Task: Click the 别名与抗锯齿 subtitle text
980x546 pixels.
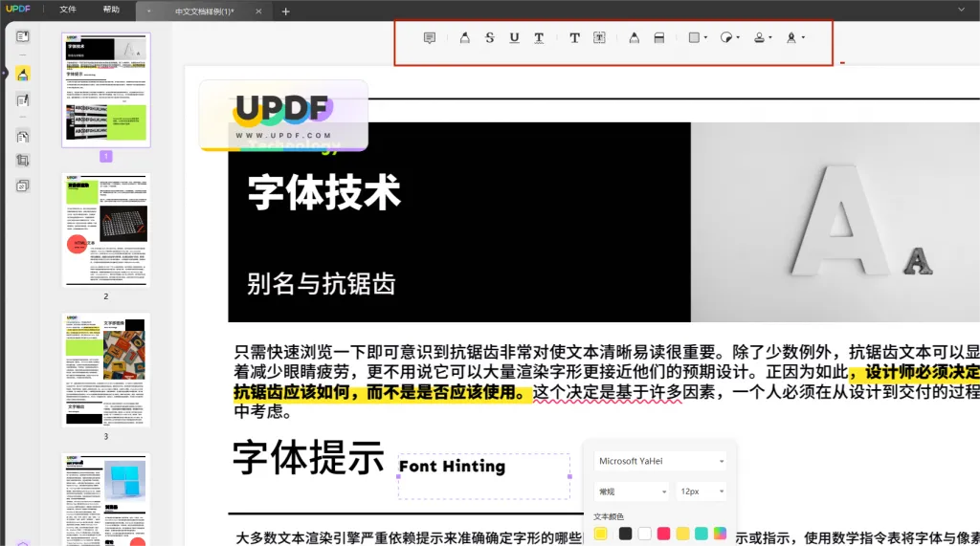Action: (322, 284)
